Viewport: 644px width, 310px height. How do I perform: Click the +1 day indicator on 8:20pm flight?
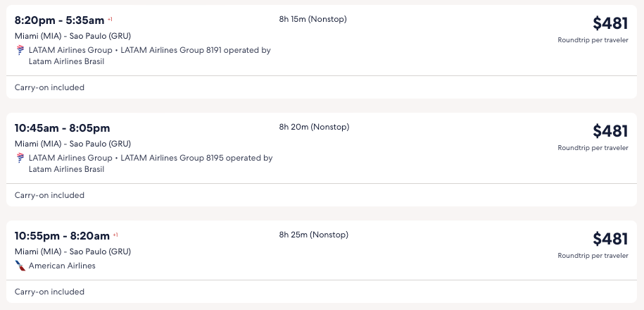pos(110,19)
